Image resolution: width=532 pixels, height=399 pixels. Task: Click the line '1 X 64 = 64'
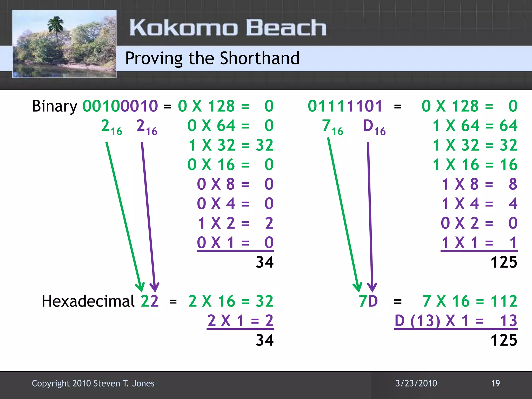(x=475, y=126)
